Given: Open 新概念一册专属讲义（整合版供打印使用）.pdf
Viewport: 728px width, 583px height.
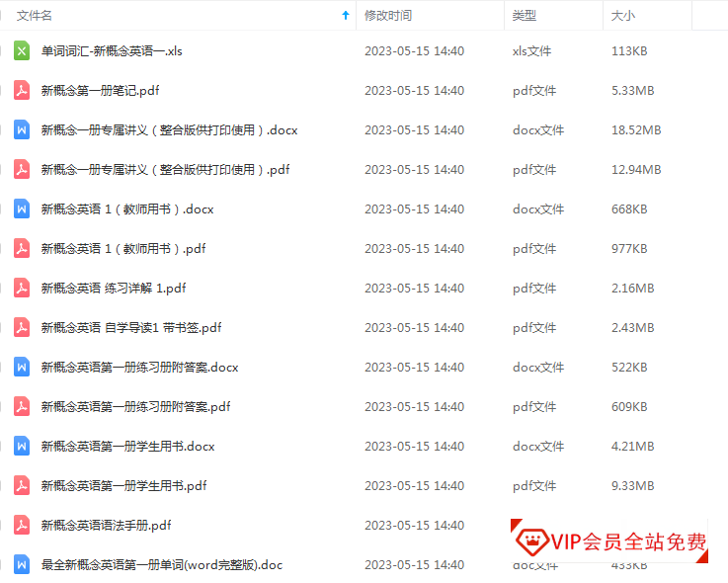Looking at the screenshot, I should 165,170.
